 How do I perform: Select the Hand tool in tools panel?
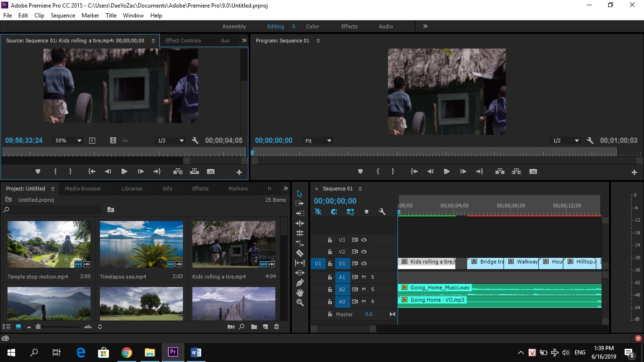[x=300, y=293]
